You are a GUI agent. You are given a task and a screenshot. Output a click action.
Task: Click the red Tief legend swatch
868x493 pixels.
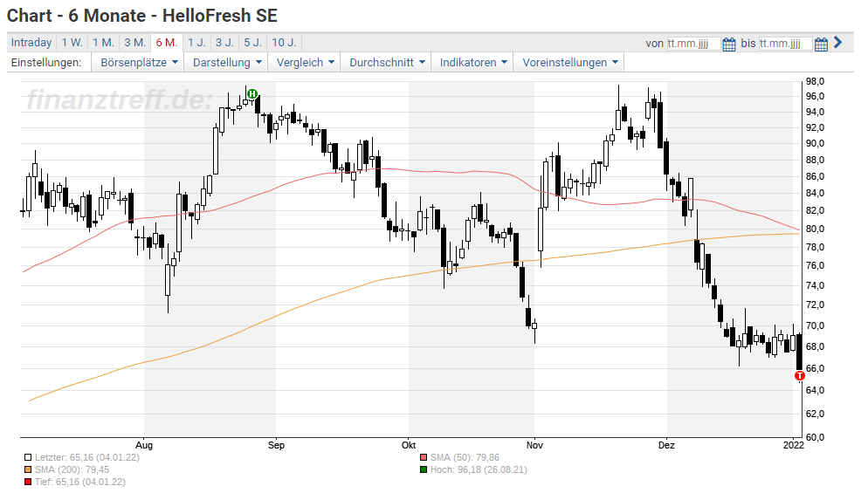click(28, 482)
